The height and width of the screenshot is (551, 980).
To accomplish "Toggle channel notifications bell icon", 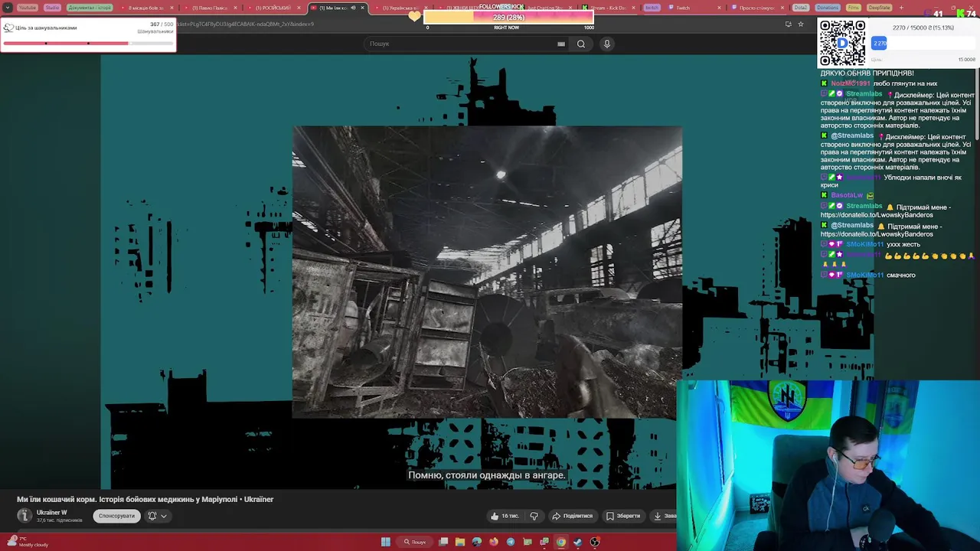I will 152,516.
